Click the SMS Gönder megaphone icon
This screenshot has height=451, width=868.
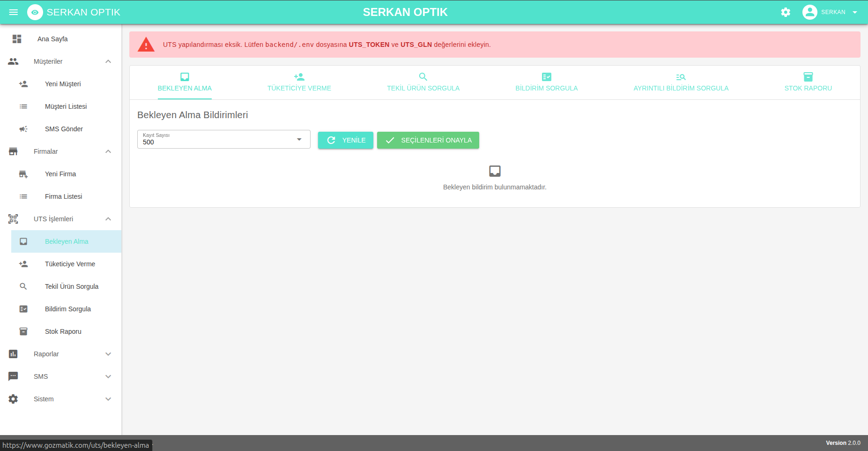(x=23, y=129)
